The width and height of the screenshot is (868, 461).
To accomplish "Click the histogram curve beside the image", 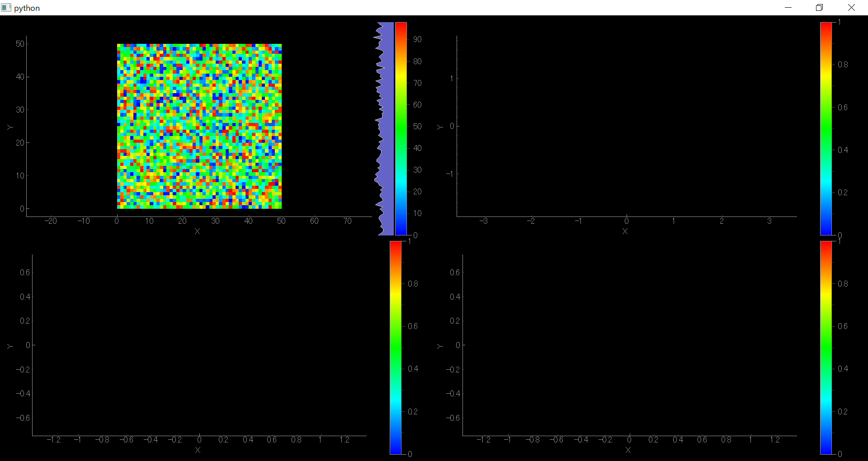I will (381, 127).
